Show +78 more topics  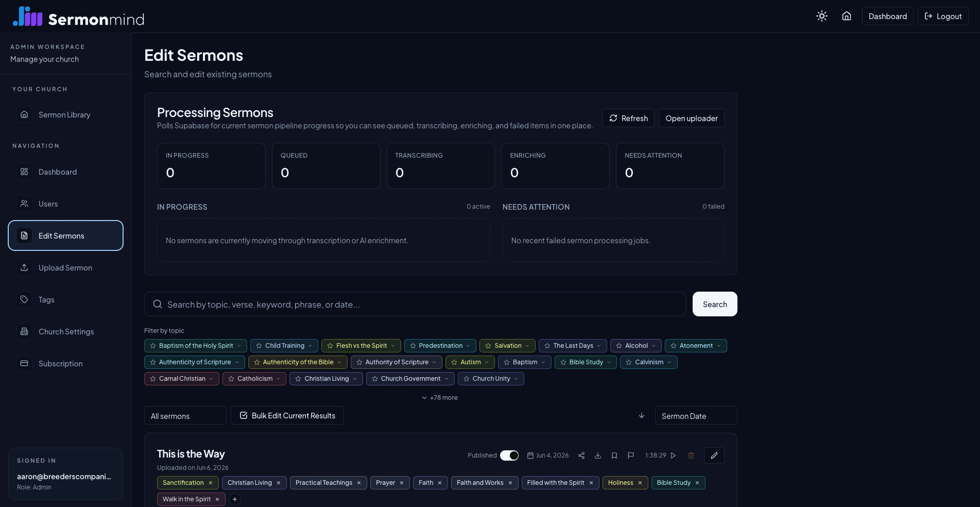coord(440,398)
